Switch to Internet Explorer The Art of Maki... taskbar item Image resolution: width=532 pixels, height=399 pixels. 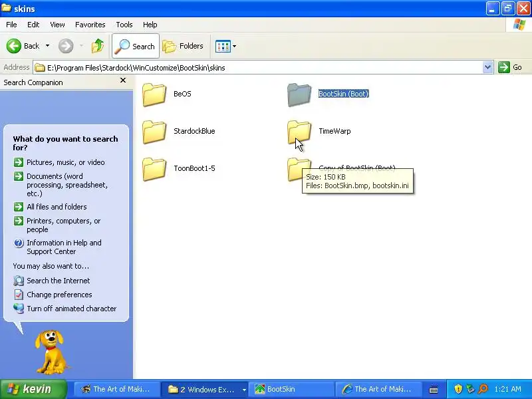pyautogui.click(x=378, y=389)
